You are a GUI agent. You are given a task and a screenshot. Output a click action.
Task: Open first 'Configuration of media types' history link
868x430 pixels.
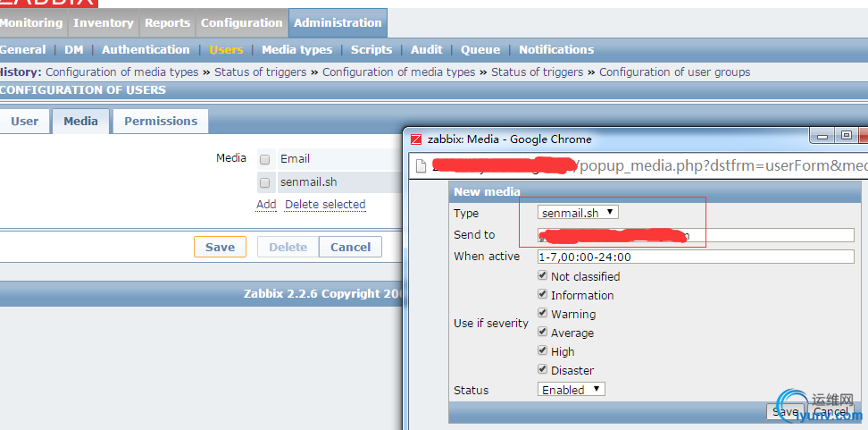coord(121,72)
